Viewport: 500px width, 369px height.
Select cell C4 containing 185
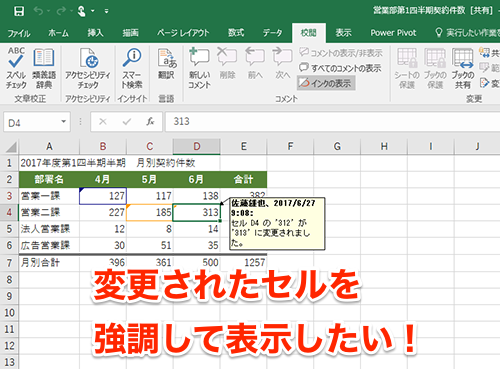point(150,212)
